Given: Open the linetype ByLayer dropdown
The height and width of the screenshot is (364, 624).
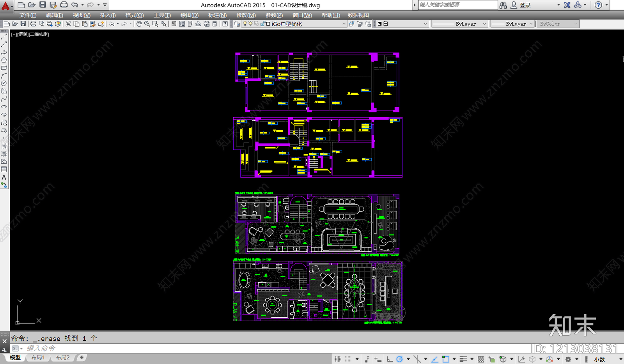Looking at the screenshot, I should click(484, 24).
